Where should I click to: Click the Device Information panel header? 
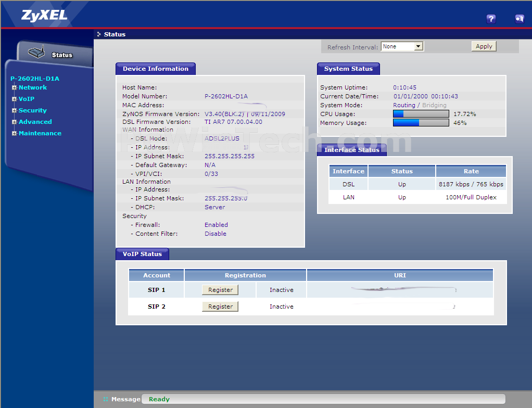[156, 69]
